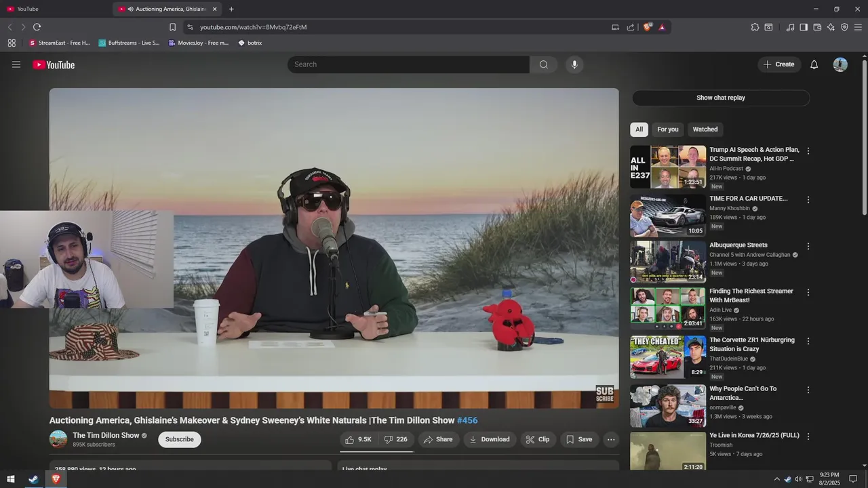Viewport: 868px width, 488px height.
Task: Mute tab via speaker icon on tab
Action: click(x=130, y=9)
